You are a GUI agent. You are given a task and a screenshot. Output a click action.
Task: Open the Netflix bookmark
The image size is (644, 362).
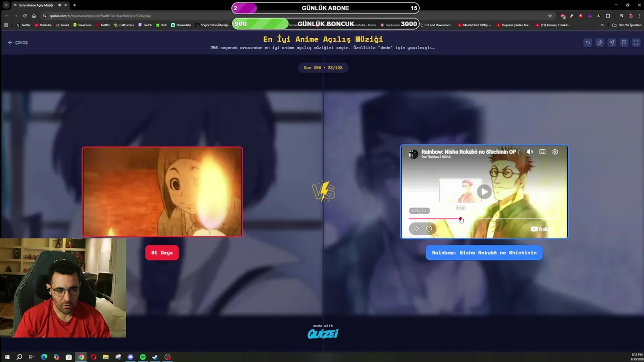(x=103, y=25)
